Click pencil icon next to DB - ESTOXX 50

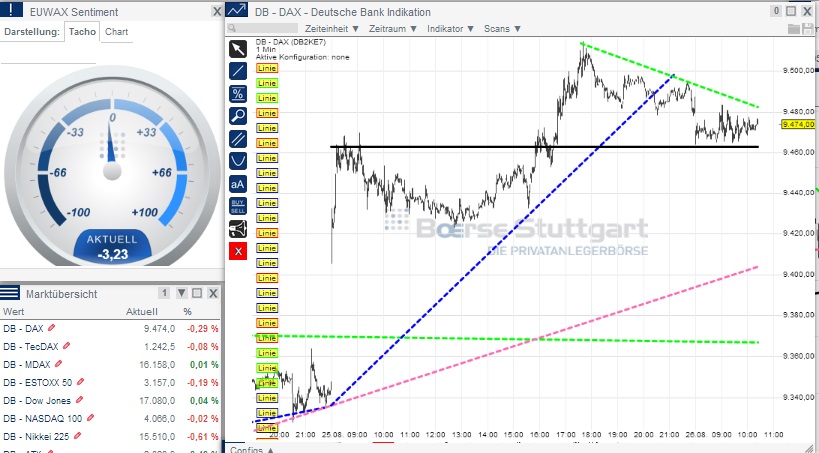pyautogui.click(x=80, y=382)
